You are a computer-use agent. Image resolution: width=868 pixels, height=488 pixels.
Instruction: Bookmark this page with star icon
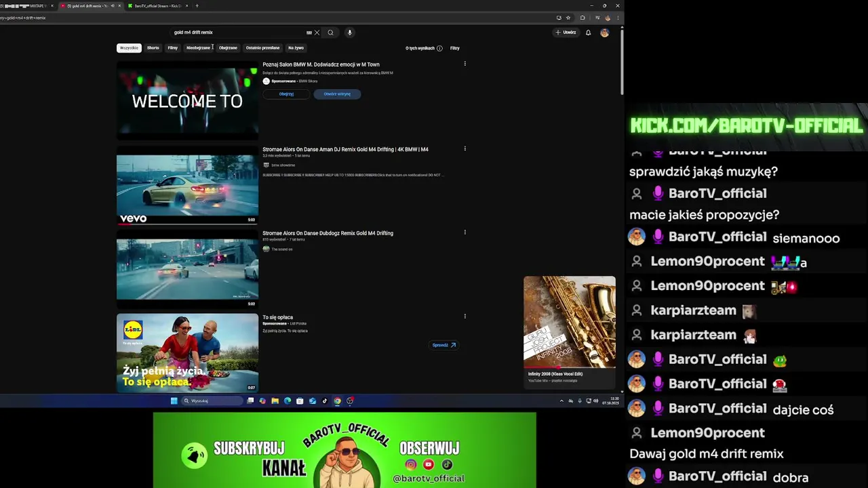[568, 18]
